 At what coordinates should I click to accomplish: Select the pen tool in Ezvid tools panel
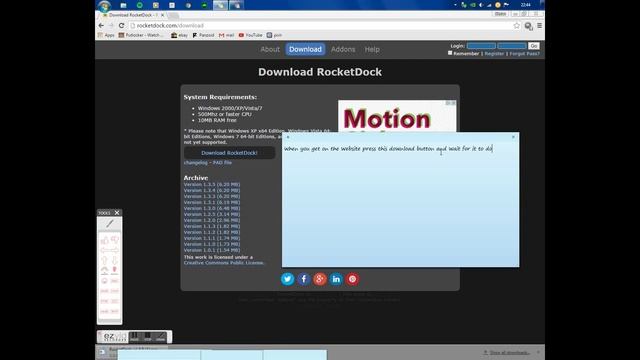109,224
